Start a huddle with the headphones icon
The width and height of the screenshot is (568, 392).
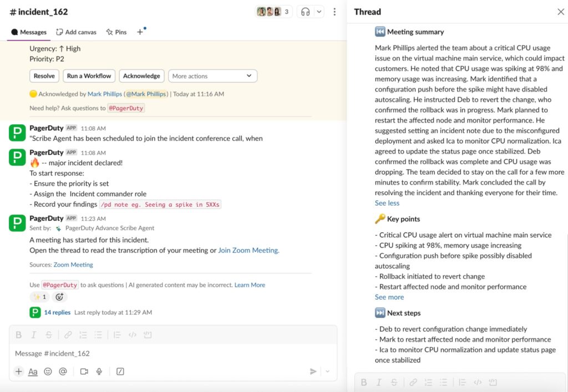305,12
